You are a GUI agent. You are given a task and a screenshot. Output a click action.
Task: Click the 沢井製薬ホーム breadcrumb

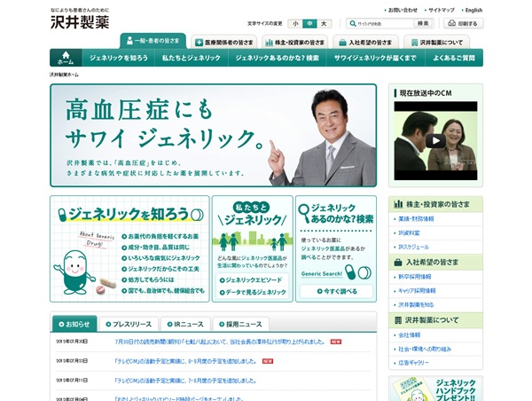click(x=64, y=75)
